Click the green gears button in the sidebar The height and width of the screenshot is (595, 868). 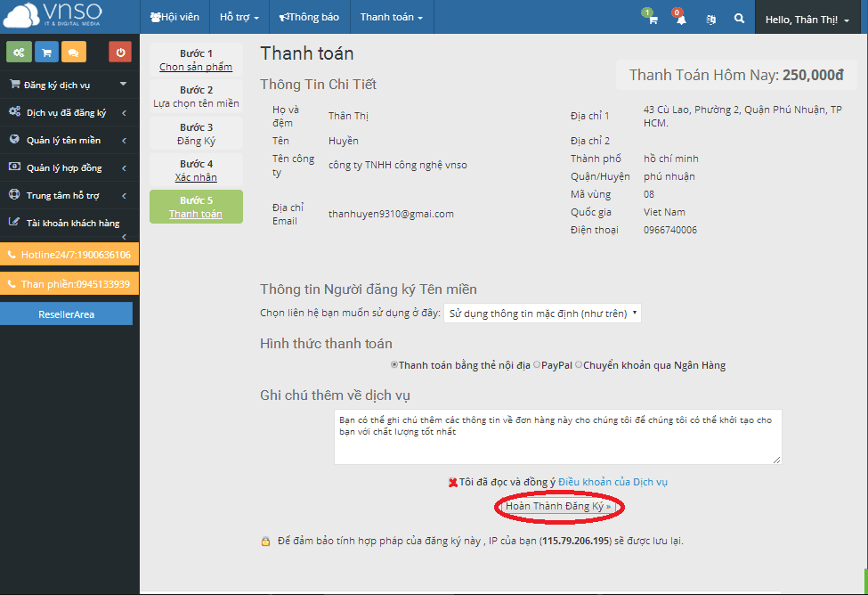pos(19,52)
